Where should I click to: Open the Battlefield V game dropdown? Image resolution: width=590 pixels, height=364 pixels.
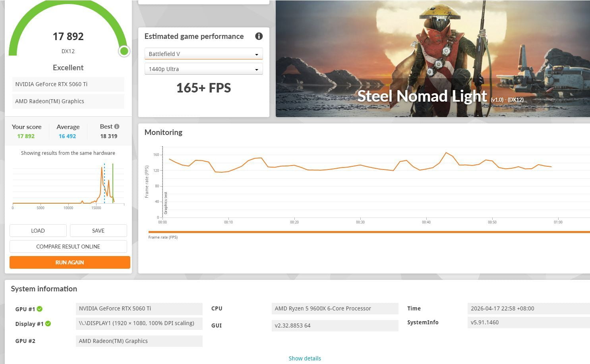click(x=203, y=54)
